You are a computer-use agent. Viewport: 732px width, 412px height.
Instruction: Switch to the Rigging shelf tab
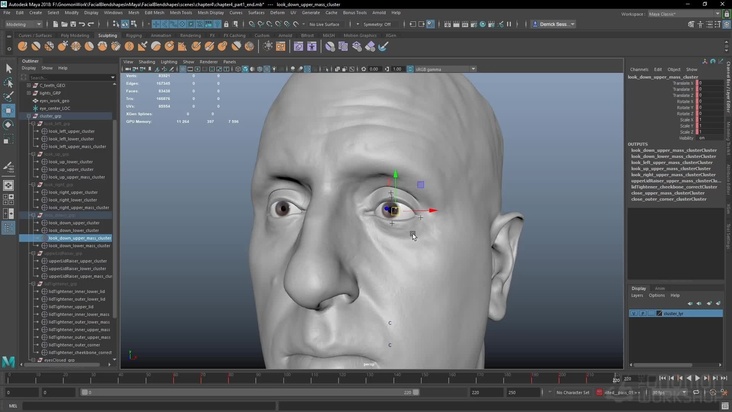click(133, 35)
